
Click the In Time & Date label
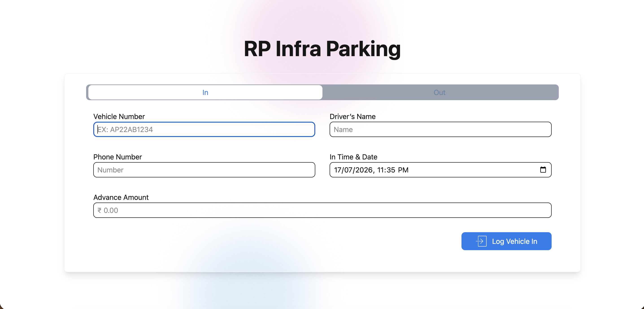coord(353,157)
